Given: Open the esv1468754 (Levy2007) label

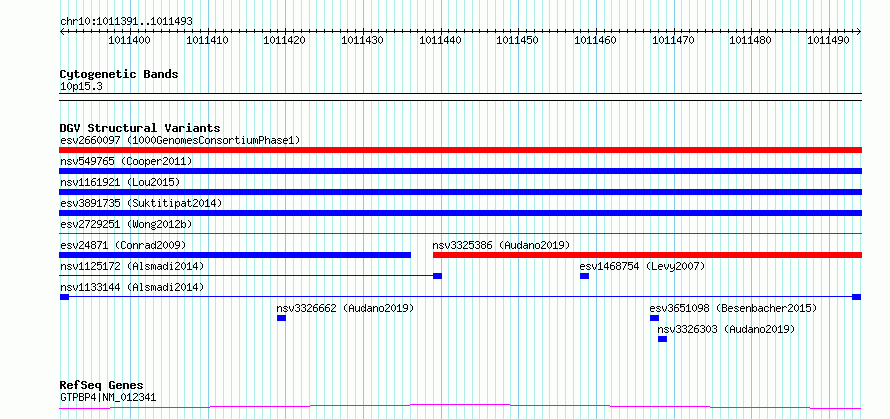Looking at the screenshot, I should [642, 266].
